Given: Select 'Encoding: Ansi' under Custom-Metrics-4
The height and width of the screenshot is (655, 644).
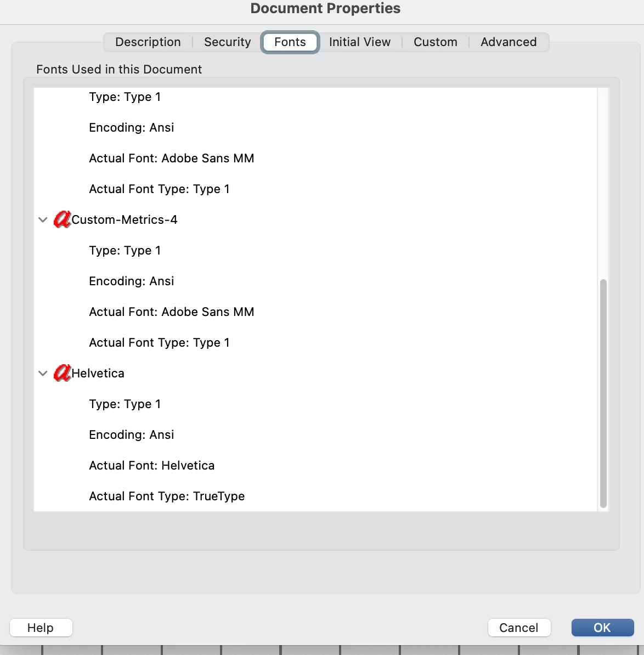Looking at the screenshot, I should click(x=131, y=281).
